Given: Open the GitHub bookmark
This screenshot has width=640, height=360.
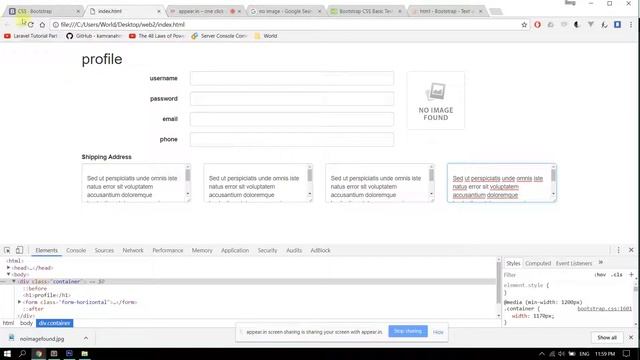Looking at the screenshot, I should point(94,36).
